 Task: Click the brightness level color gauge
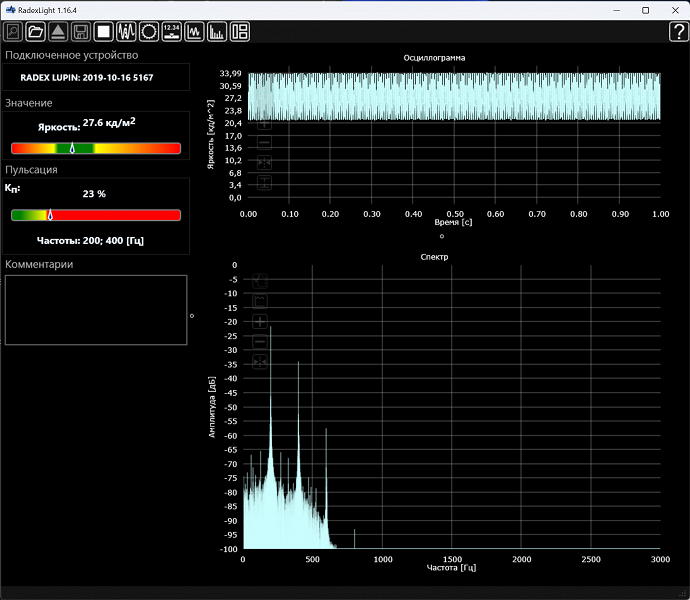pyautogui.click(x=96, y=148)
